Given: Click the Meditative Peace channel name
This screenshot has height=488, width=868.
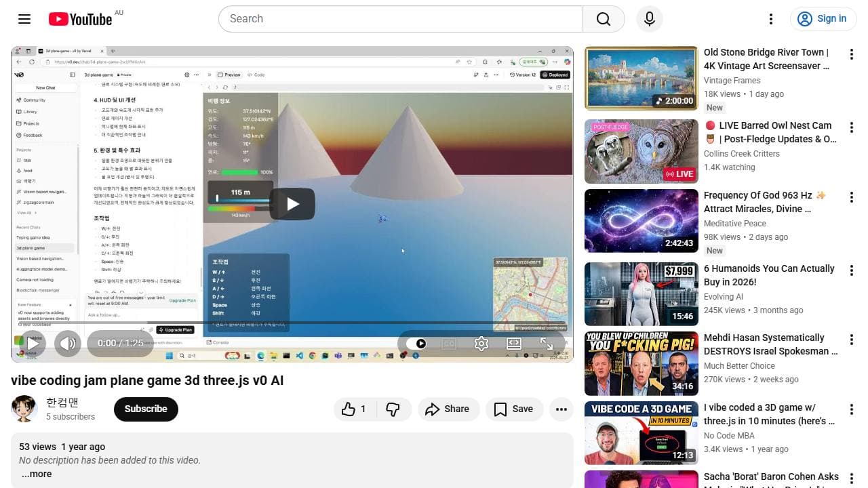Looking at the screenshot, I should coord(735,223).
